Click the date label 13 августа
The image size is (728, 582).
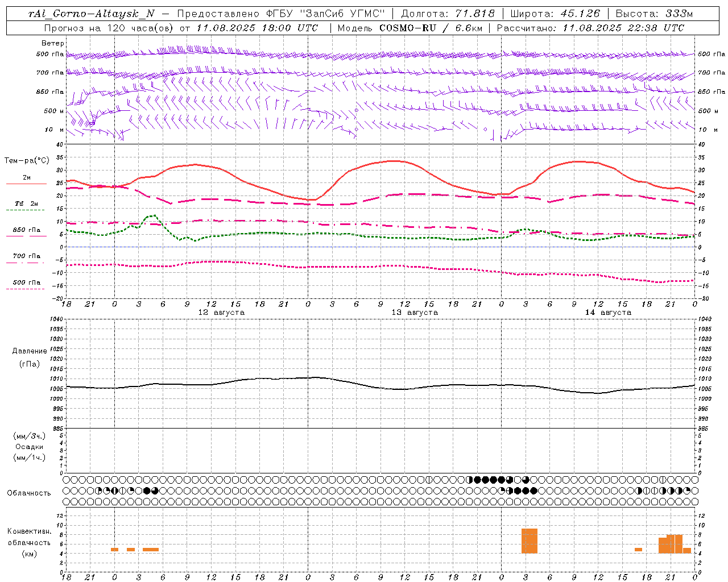click(x=415, y=313)
